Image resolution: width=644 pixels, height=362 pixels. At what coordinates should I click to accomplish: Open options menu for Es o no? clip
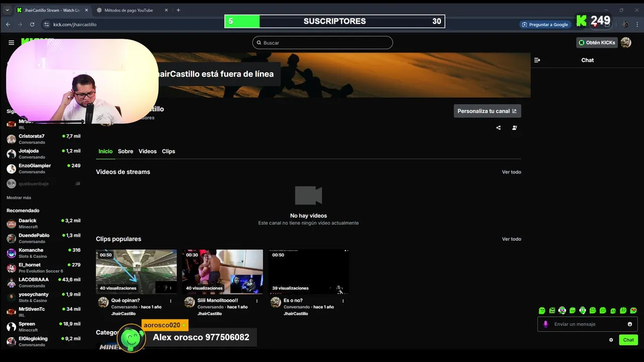click(x=343, y=301)
